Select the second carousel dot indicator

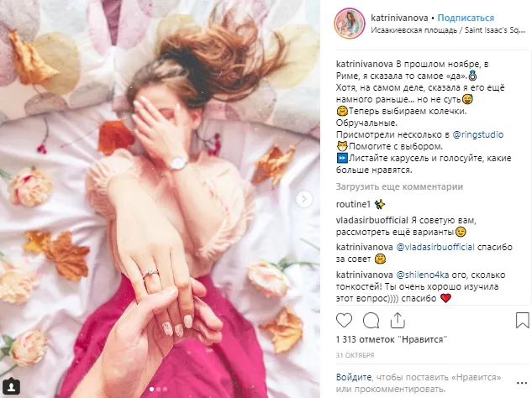click(158, 390)
